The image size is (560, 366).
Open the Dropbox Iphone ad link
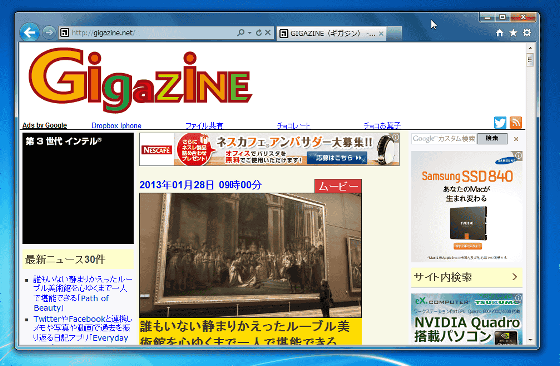pos(116,125)
